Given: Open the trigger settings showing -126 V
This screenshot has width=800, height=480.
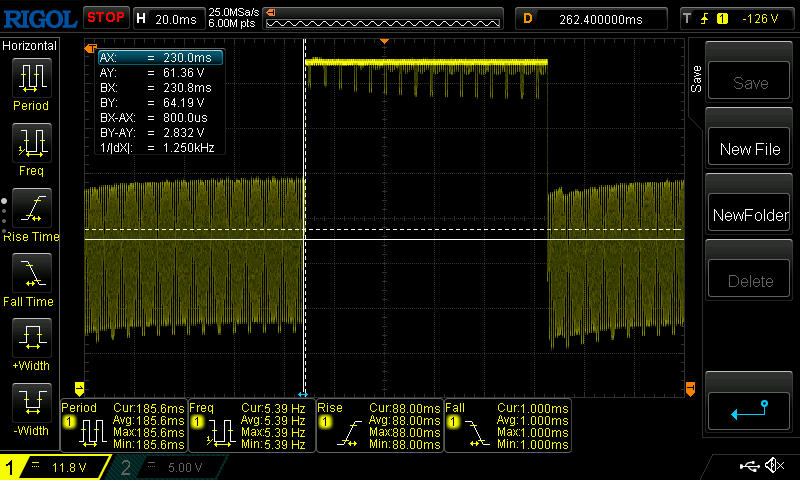Looking at the screenshot, I should tap(738, 17).
